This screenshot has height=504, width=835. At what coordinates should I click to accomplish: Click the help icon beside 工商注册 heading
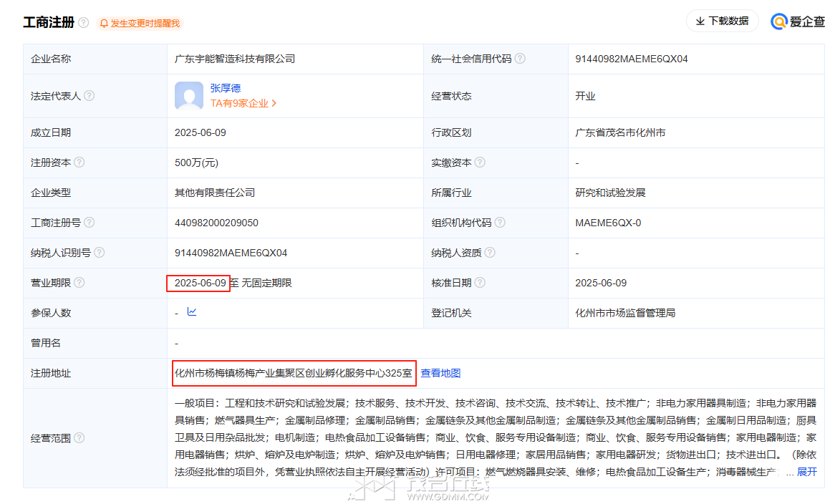click(x=84, y=23)
